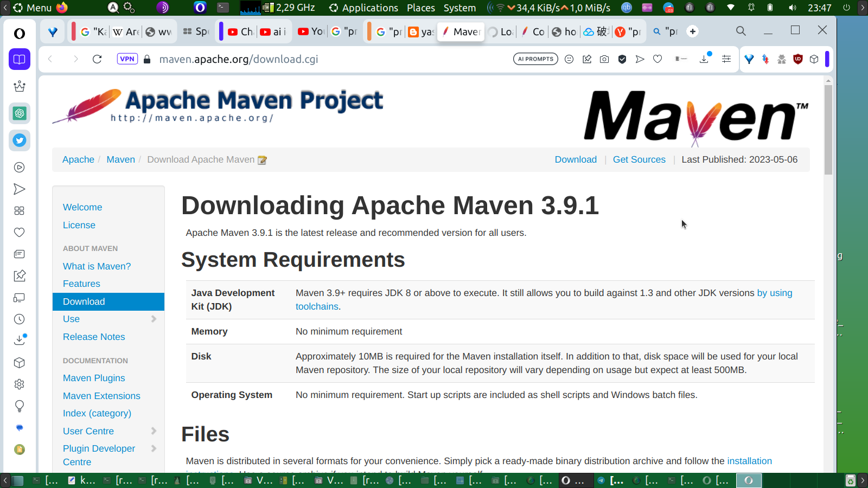
Task: Toggle the VPN badge in address bar
Action: pyautogui.click(x=127, y=59)
